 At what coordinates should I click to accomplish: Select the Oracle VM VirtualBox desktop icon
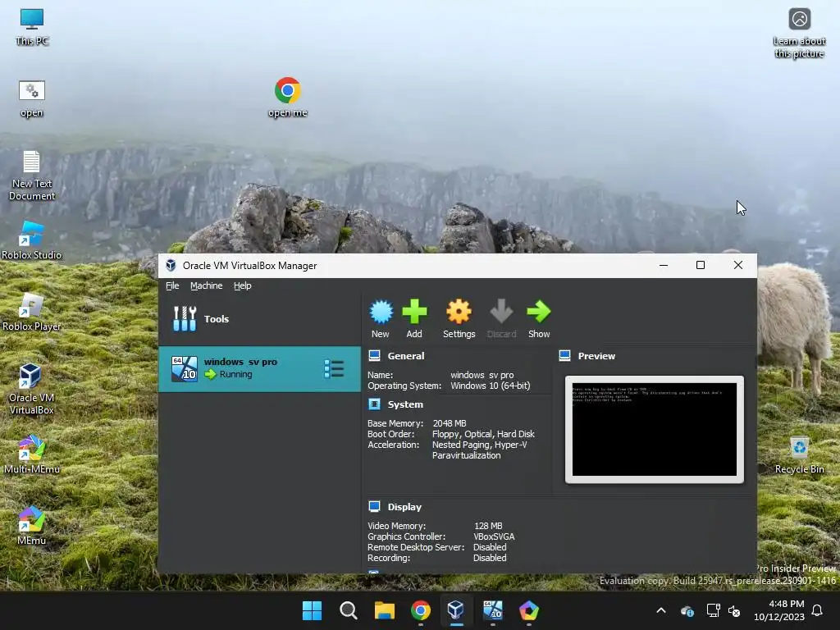click(32, 390)
